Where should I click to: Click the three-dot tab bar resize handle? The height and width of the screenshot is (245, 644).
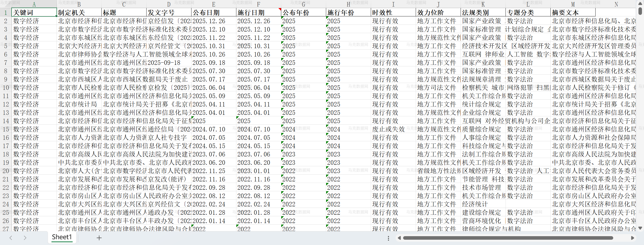[388, 238]
